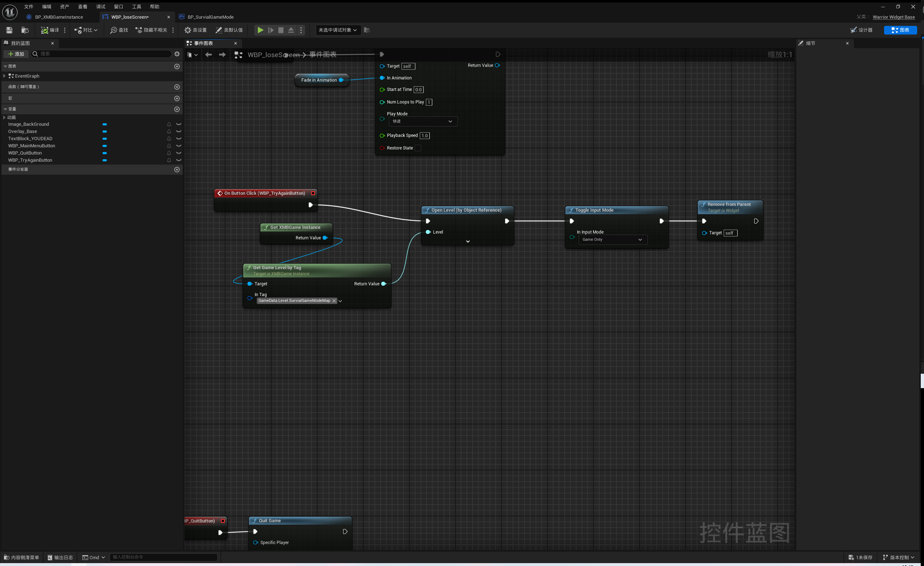Open the Debug (调试) menu
Screen dimensions: 924x566
tap(101, 6)
